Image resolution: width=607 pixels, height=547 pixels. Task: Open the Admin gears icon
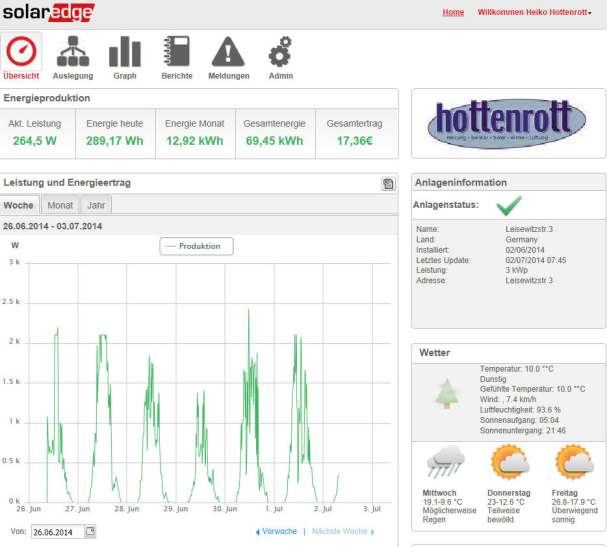tap(281, 52)
